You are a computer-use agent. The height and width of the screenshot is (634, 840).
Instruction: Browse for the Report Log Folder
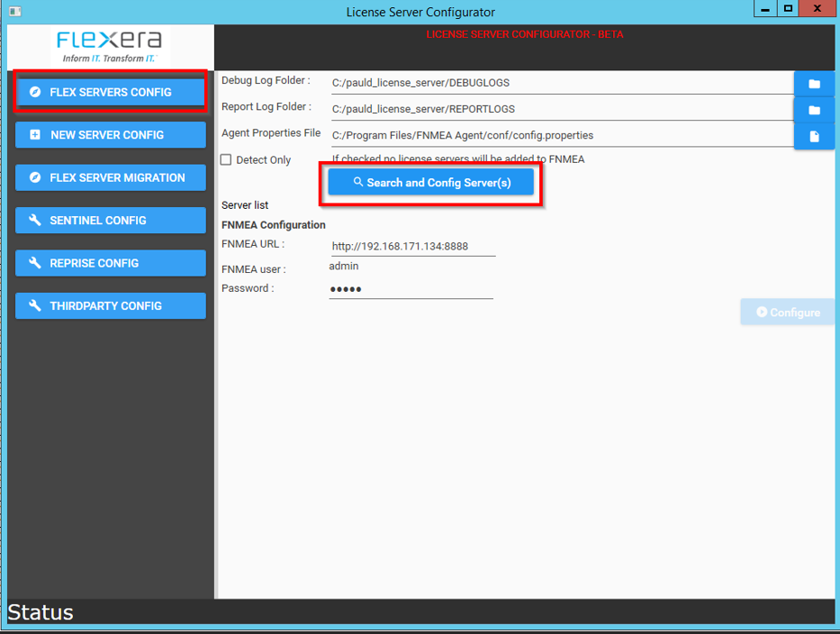(x=814, y=110)
